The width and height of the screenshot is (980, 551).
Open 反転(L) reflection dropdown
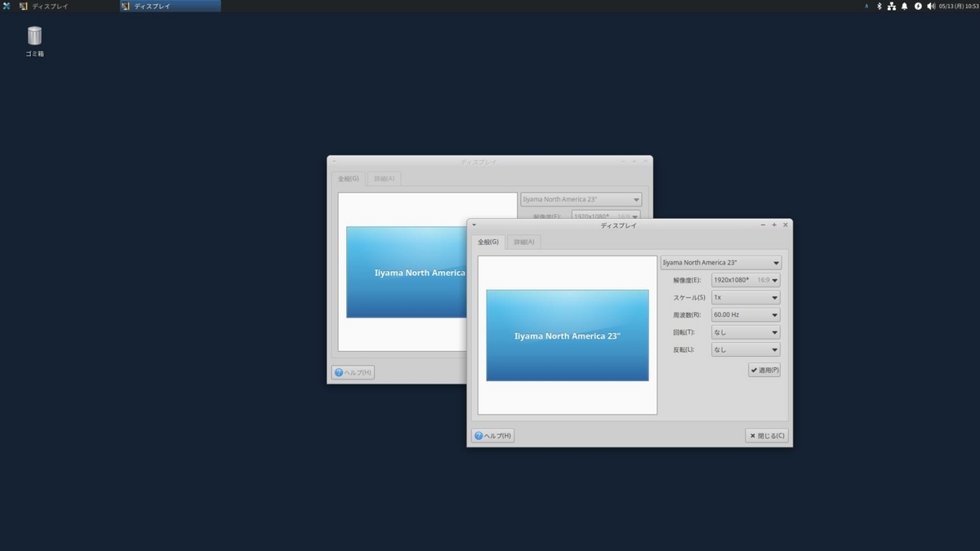coord(746,349)
